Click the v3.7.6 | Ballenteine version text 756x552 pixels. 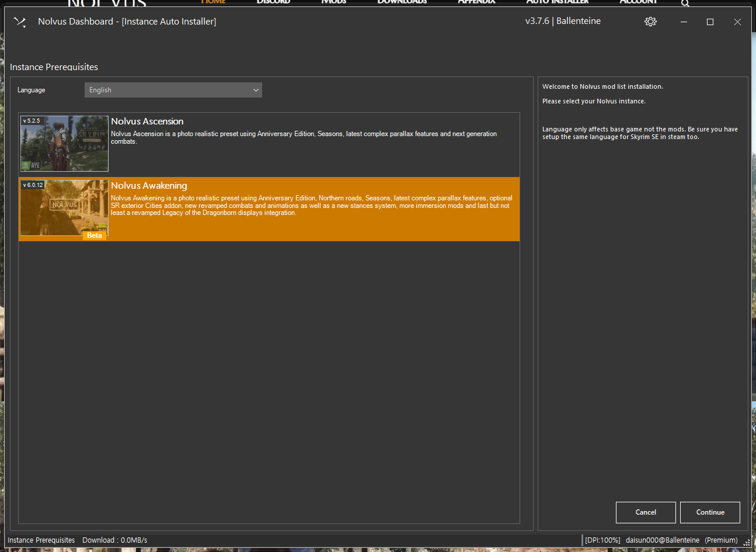(x=563, y=21)
